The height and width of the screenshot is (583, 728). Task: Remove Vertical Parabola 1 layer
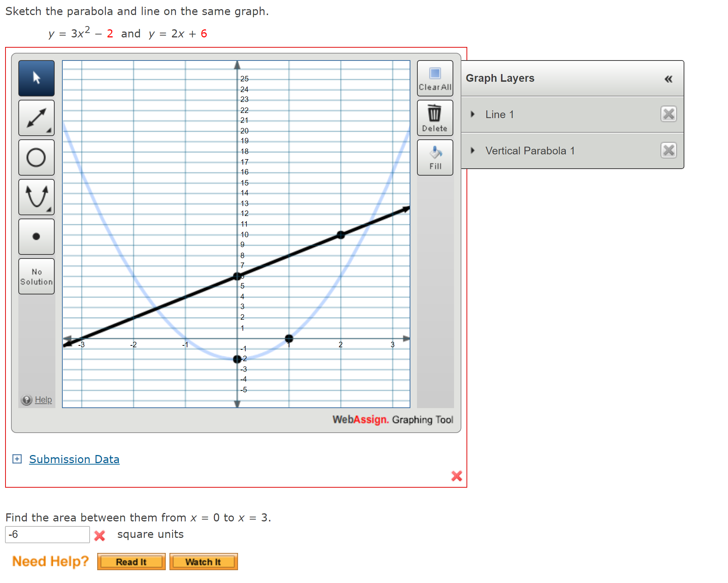coord(669,150)
